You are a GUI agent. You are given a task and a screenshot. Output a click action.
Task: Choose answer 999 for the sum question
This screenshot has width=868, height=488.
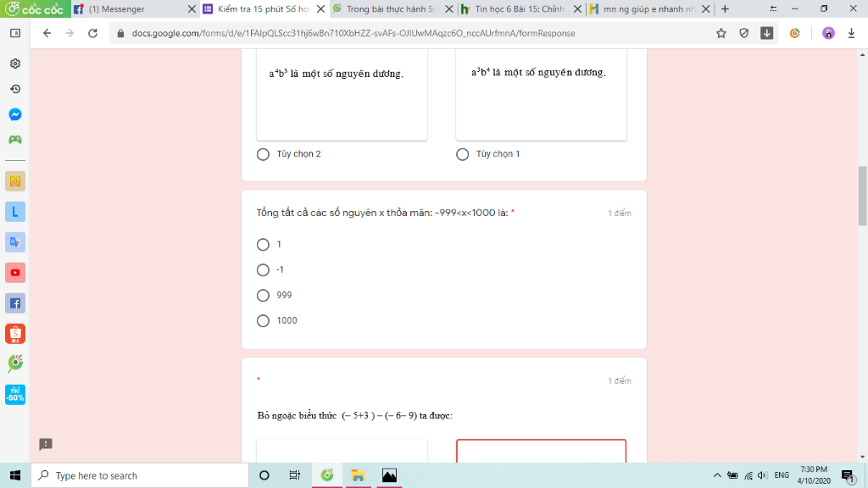263,296
